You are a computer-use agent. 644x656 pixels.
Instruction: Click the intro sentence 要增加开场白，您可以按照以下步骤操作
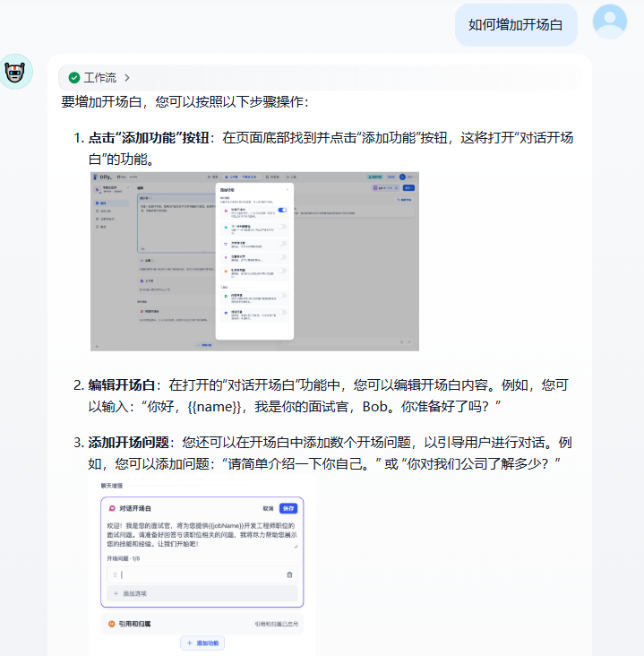(185, 101)
